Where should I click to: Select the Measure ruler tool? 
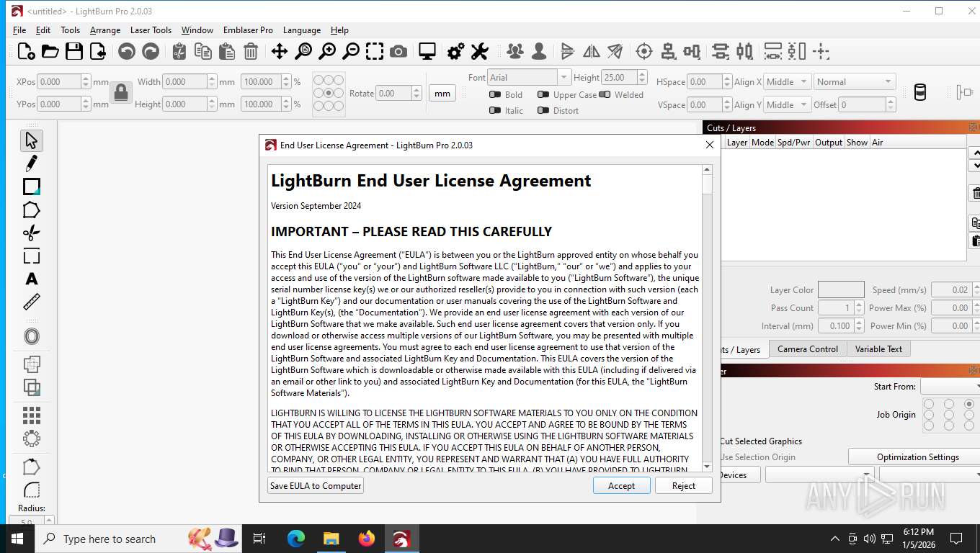31,302
